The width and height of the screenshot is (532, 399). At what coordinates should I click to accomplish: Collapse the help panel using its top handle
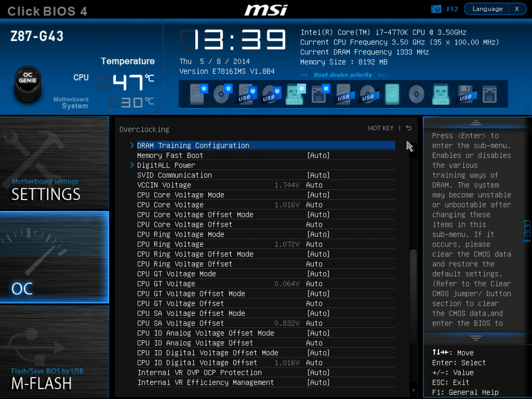[x=476, y=123]
